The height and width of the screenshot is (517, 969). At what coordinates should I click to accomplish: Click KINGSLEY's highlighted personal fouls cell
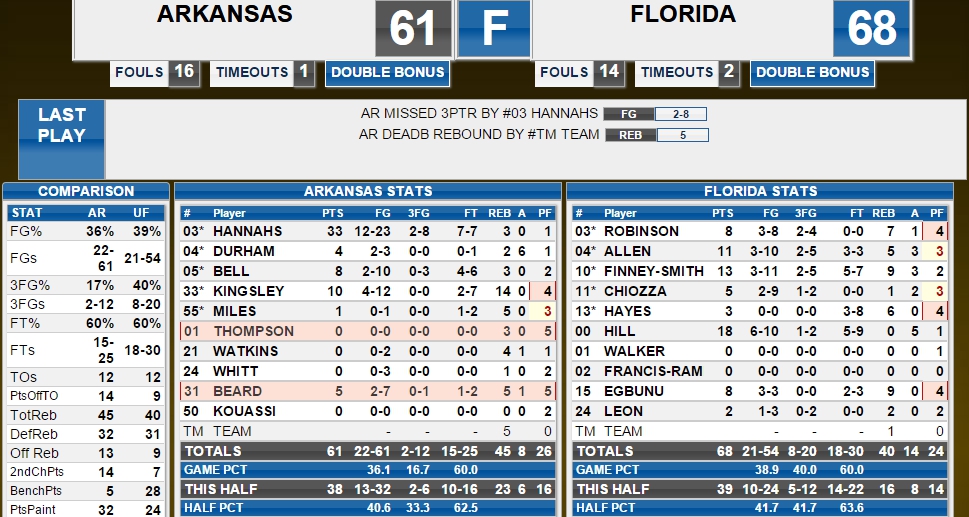[x=547, y=291]
